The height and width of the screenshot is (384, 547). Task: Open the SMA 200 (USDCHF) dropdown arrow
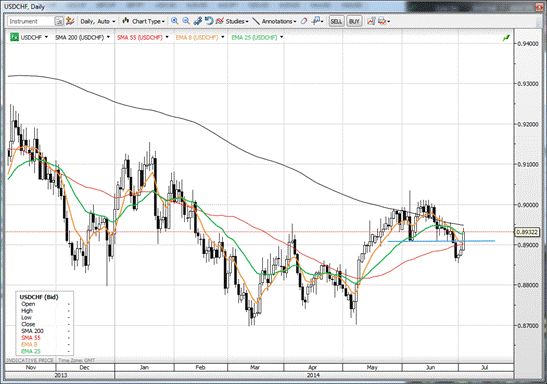pyautogui.click(x=108, y=37)
